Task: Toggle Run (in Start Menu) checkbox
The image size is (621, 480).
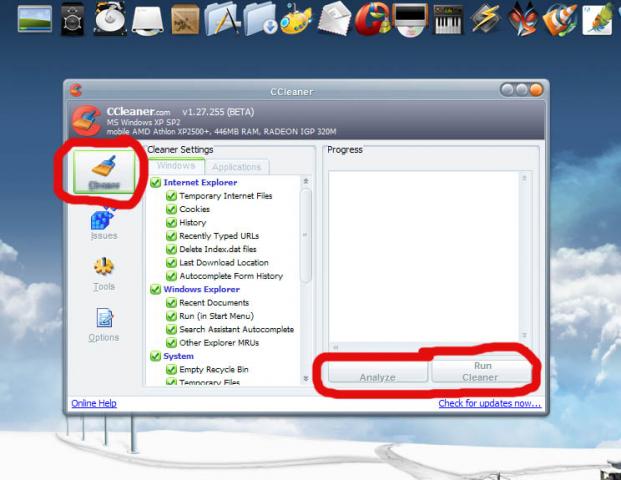Action: (x=171, y=316)
